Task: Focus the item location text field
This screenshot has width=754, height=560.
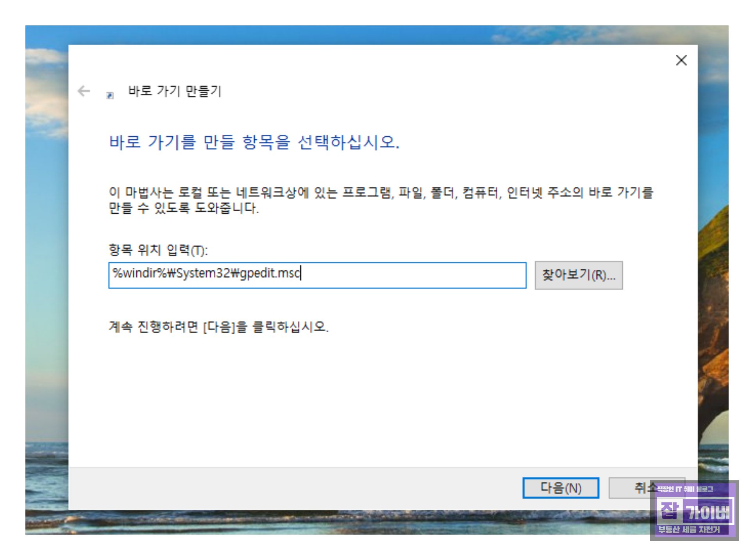Action: (410, 275)
